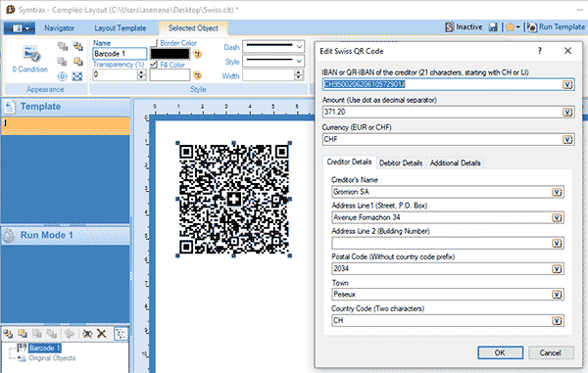Click the Width spinner arrows
The image size is (588, 373).
click(299, 75)
